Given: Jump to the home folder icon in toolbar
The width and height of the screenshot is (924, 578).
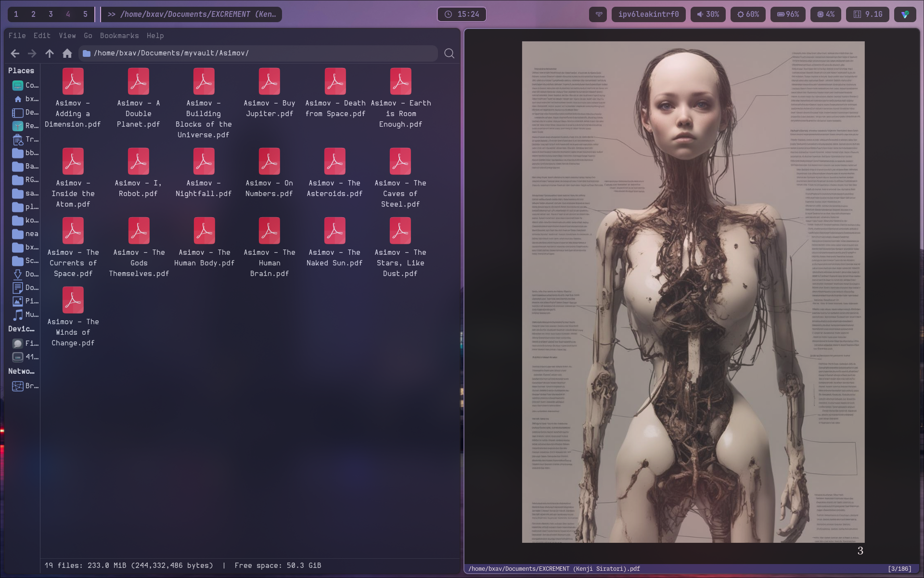Looking at the screenshot, I should click(x=67, y=53).
